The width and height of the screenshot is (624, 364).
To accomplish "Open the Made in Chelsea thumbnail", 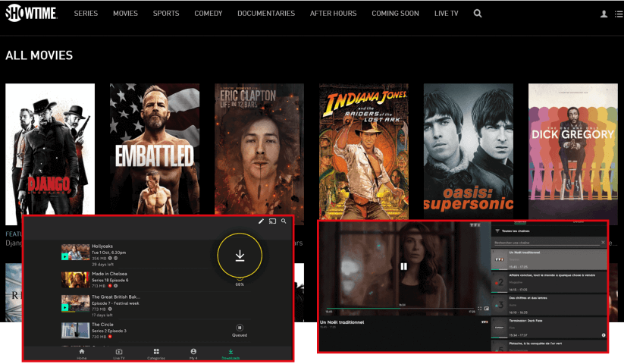I will click(75, 280).
